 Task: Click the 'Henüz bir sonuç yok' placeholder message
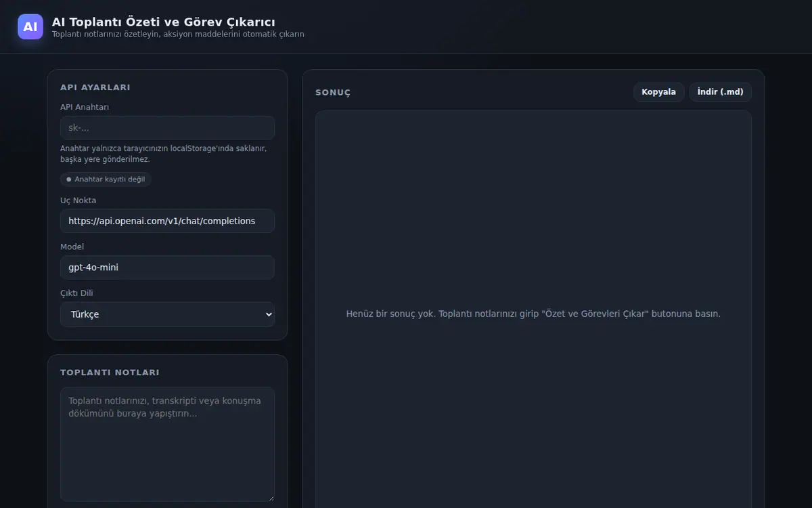pyautogui.click(x=533, y=314)
